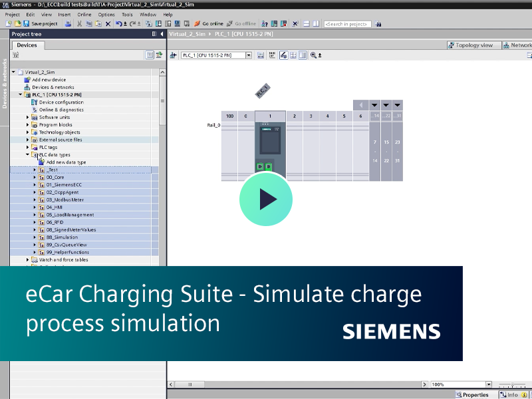532x399 pixels.
Task: Toggle the Show page break button
Action: coord(293,55)
